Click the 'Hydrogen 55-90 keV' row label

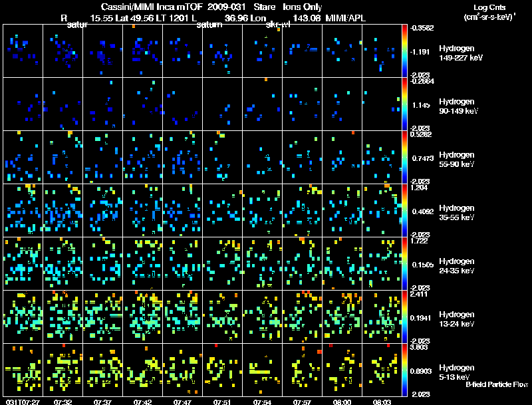pyautogui.click(x=457, y=160)
